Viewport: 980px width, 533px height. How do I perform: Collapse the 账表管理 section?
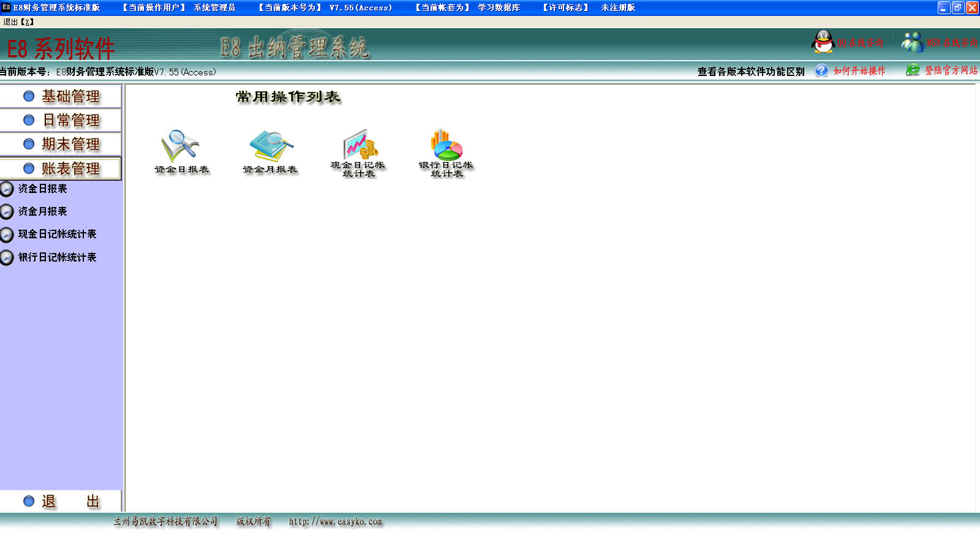(x=61, y=168)
